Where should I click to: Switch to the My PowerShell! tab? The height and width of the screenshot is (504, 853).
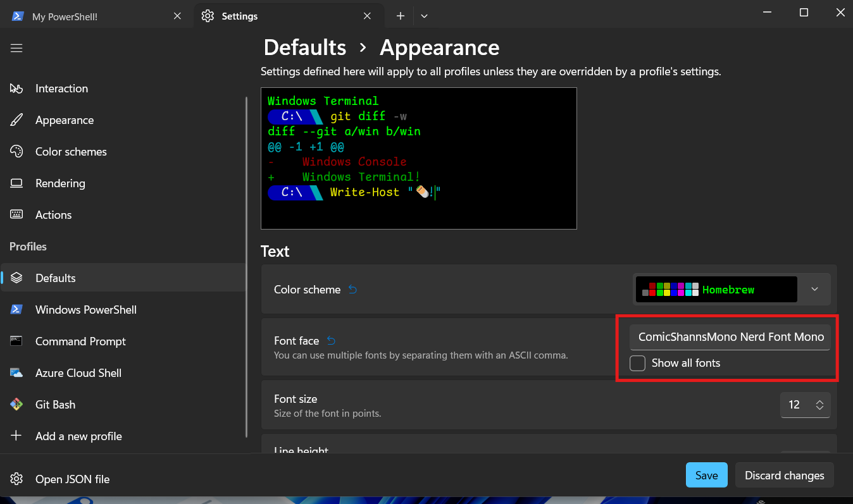[x=97, y=16]
